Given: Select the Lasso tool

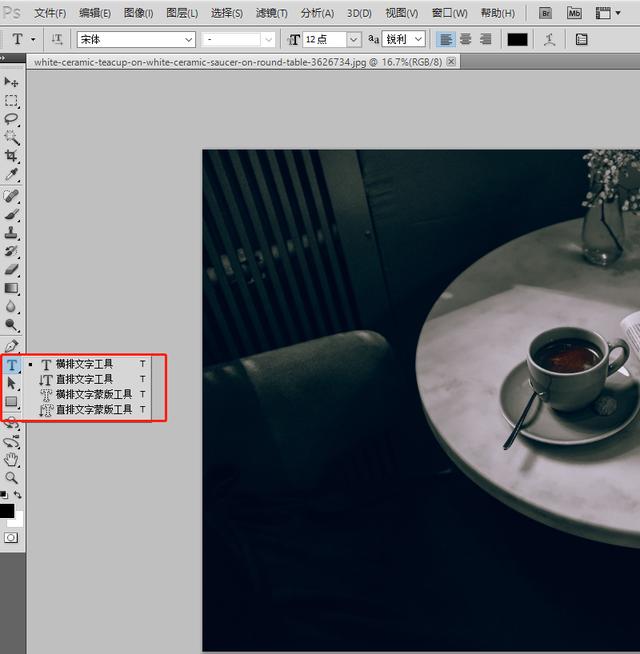Looking at the screenshot, I should click(11, 119).
